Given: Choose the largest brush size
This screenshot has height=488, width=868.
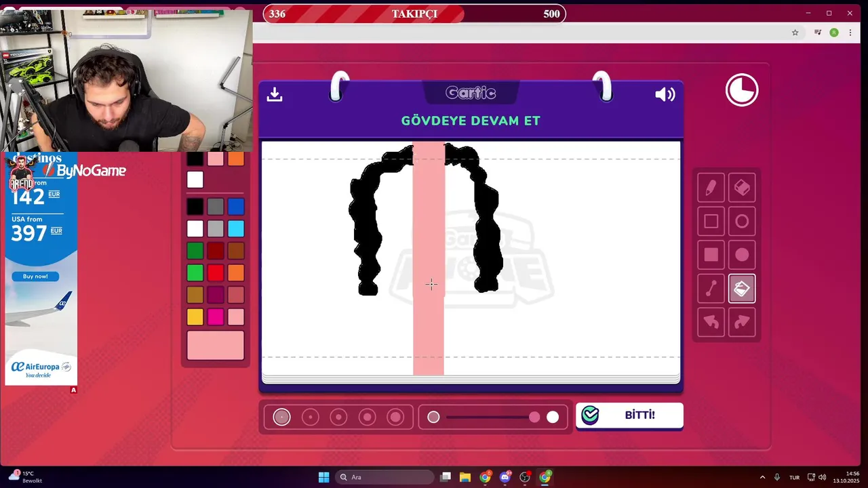Looking at the screenshot, I should (x=395, y=418).
